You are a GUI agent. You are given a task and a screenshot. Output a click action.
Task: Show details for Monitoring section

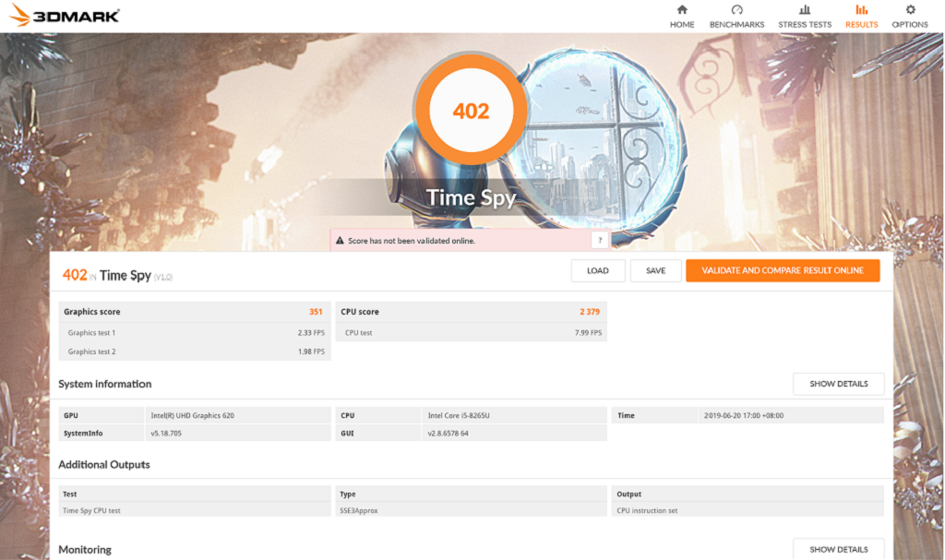tap(838, 549)
